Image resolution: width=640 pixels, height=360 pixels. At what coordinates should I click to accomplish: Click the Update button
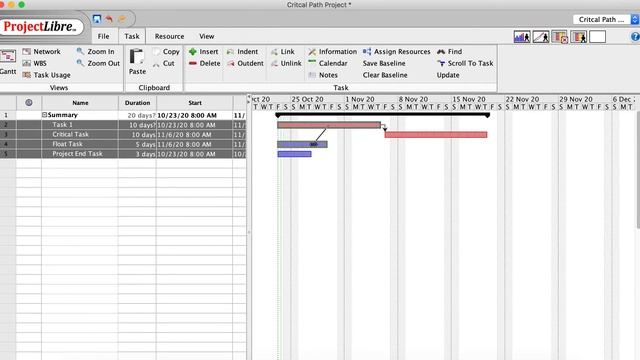(x=448, y=75)
